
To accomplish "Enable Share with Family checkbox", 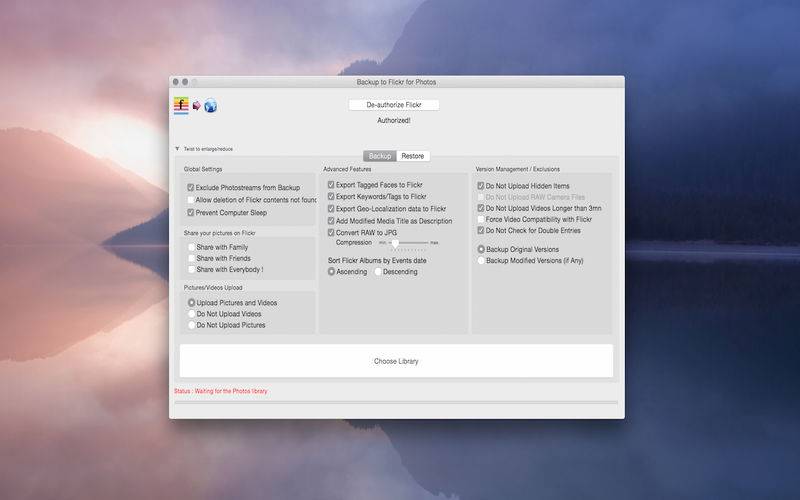I will tap(192, 247).
